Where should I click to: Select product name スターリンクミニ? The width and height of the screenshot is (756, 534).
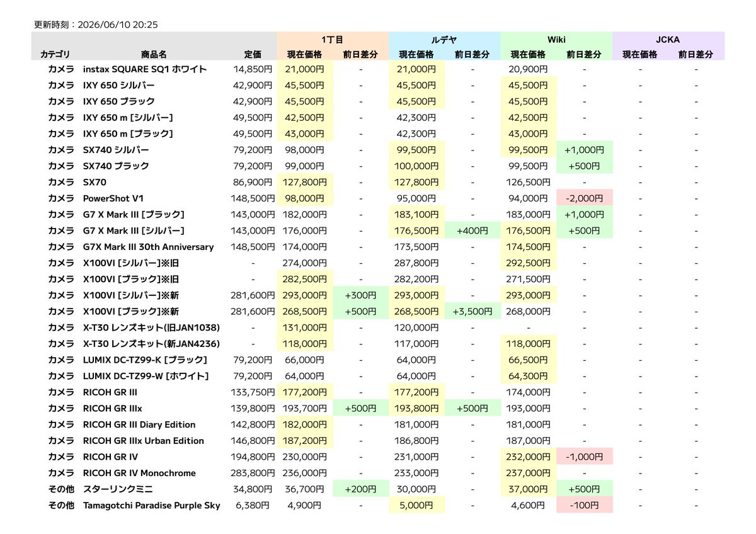coord(118,489)
